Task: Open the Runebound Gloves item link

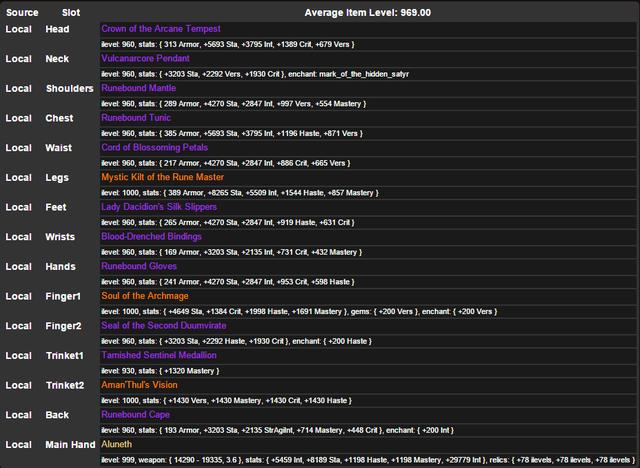Action: [x=138, y=266]
